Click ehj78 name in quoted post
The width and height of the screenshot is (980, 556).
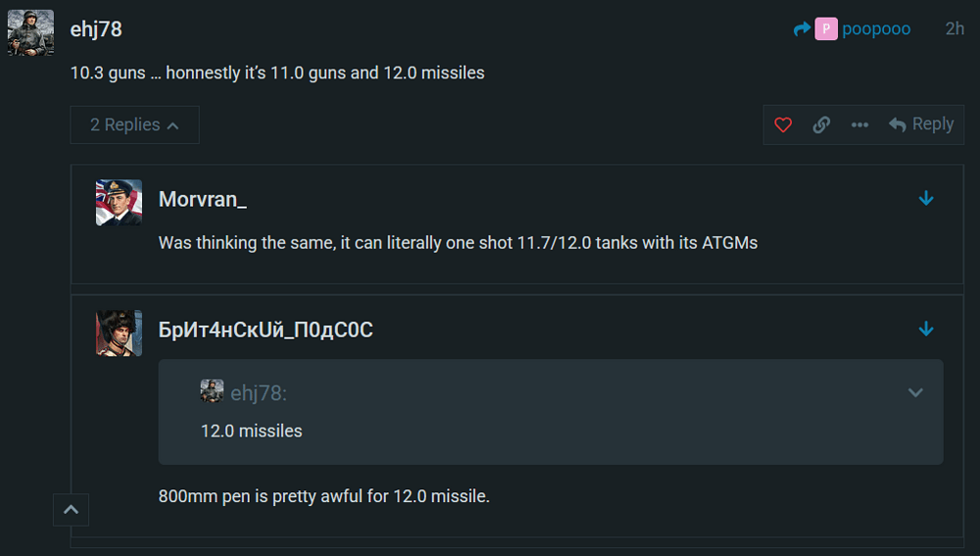(258, 393)
